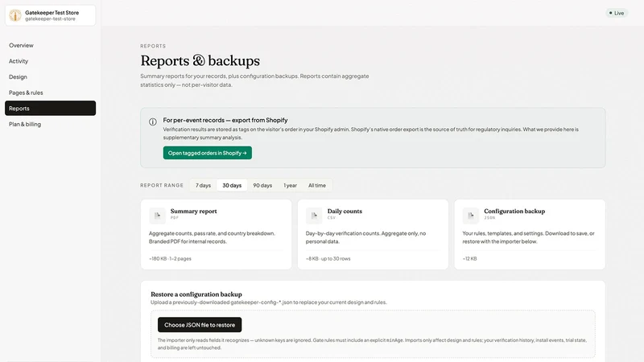644x362 pixels.
Task: Open the Overview page in sidebar
Action: (50, 45)
